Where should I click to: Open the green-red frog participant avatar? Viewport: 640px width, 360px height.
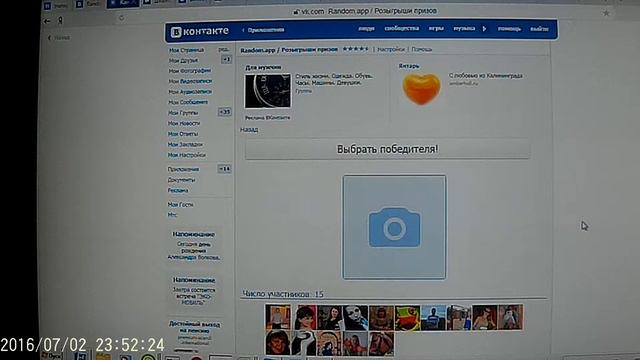[x=407, y=318]
